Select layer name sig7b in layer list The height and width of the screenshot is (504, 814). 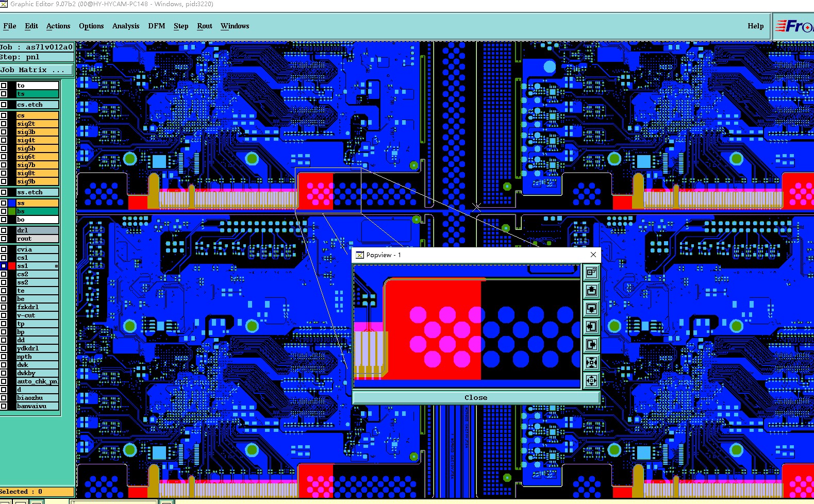pos(37,165)
